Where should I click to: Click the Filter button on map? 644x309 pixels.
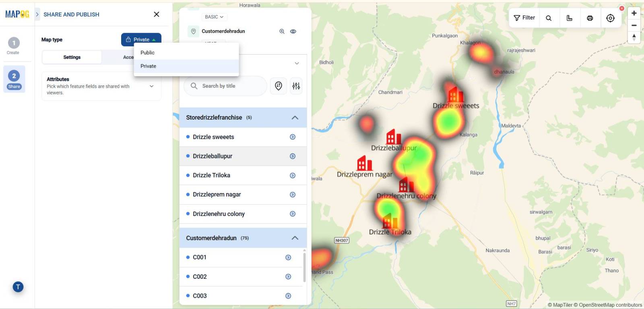click(524, 18)
